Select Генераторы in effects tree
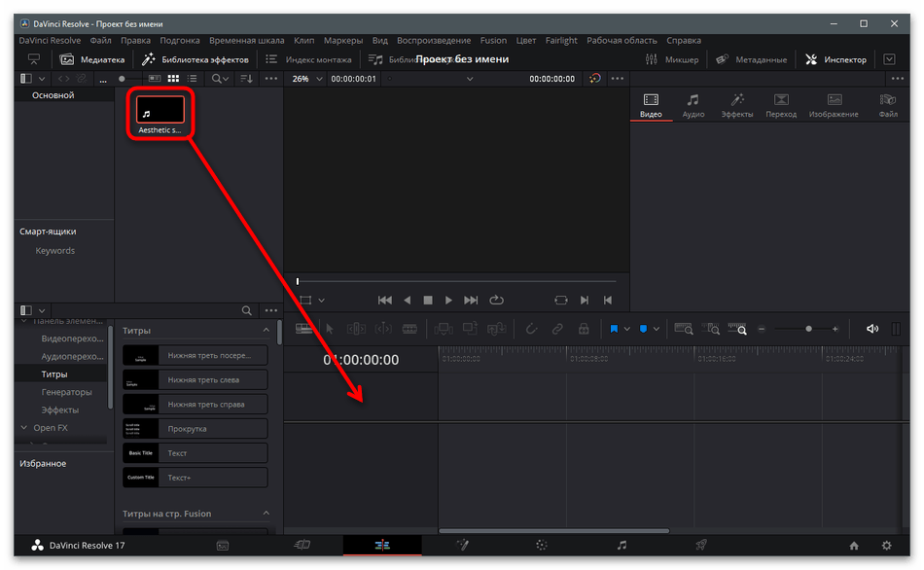 pyautogui.click(x=66, y=391)
